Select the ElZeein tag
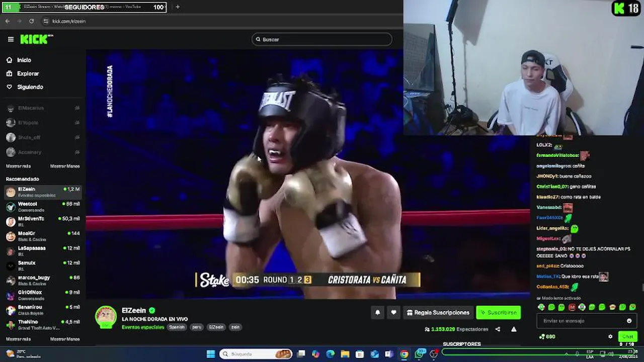 216,327
